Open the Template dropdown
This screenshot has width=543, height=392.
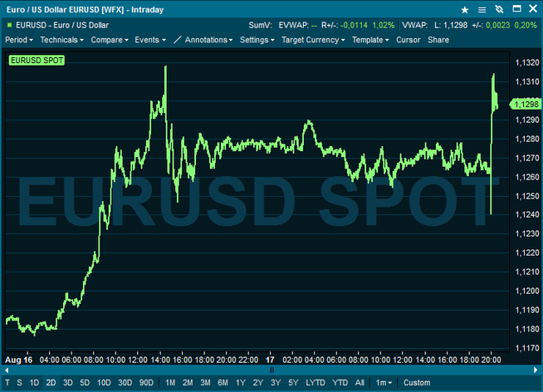coord(370,40)
